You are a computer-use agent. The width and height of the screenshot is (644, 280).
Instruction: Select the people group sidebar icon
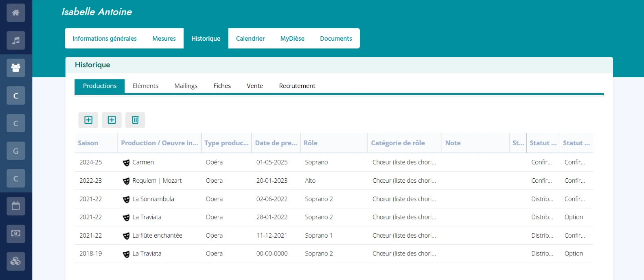[15, 68]
